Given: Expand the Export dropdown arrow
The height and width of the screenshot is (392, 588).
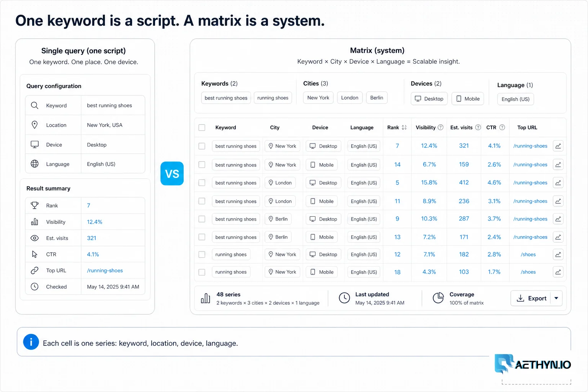Looking at the screenshot, I should coord(556,298).
